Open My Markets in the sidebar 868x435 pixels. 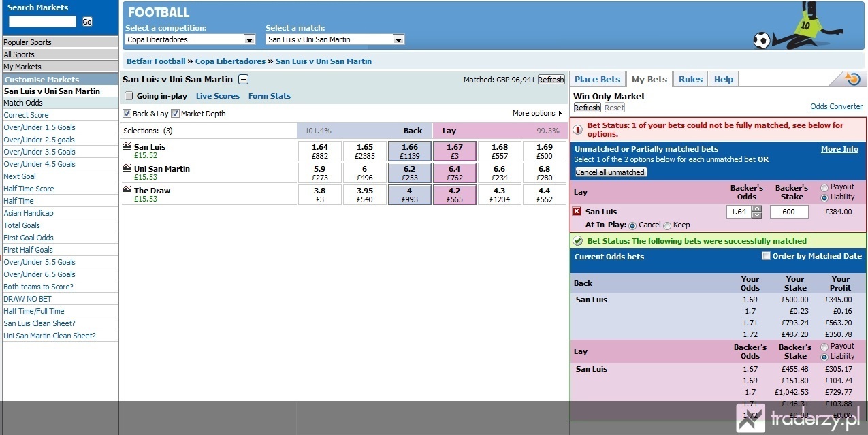click(60, 67)
